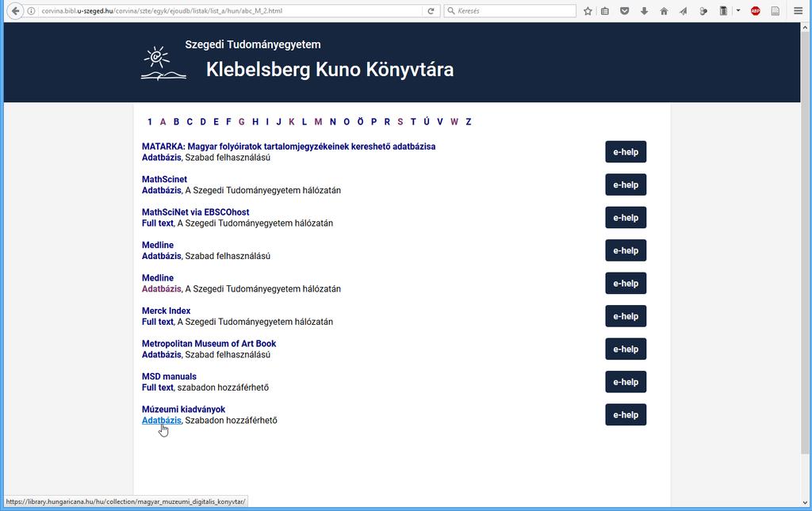Viewport: 812px width, 511px height.
Task: Open Metropolitan Museum of Art Book link
Action: (209, 343)
